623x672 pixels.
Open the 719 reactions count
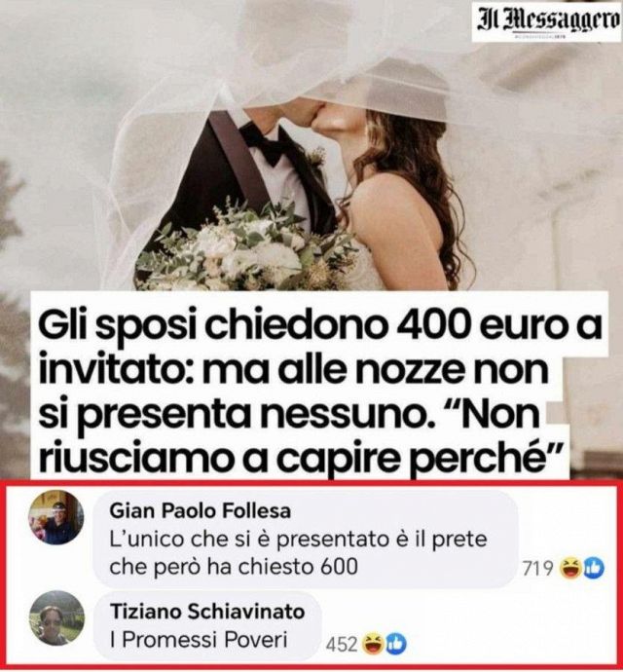pyautogui.click(x=537, y=569)
